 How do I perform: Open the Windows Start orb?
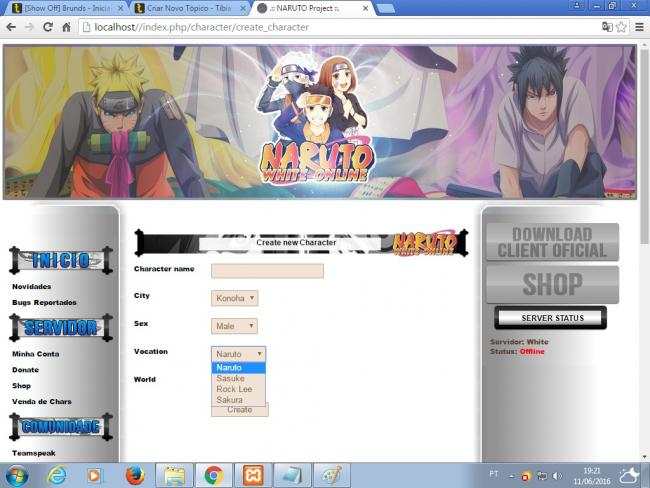coord(17,476)
